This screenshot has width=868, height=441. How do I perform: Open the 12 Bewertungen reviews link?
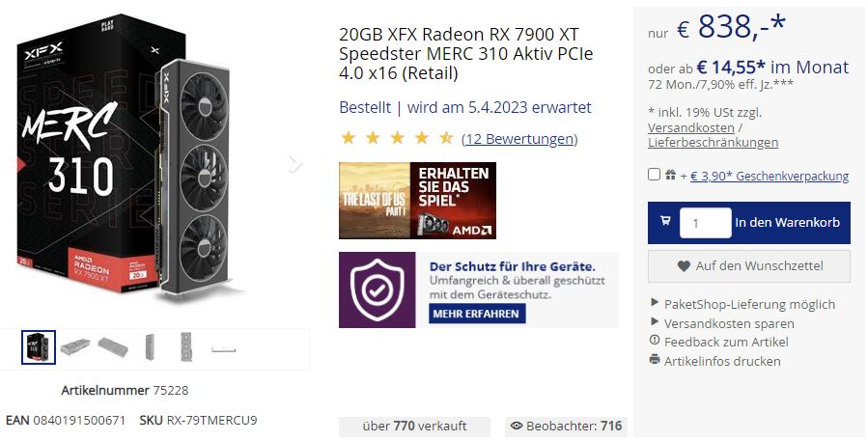click(519, 138)
